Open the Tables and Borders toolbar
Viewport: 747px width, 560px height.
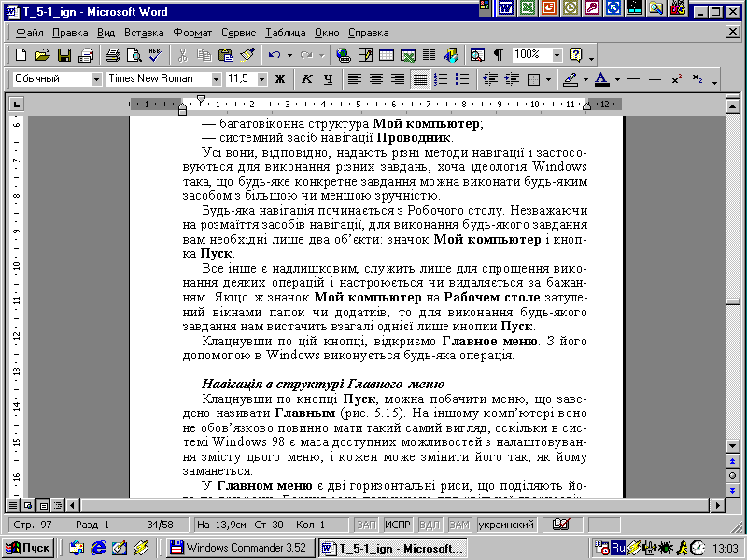[x=365, y=55]
